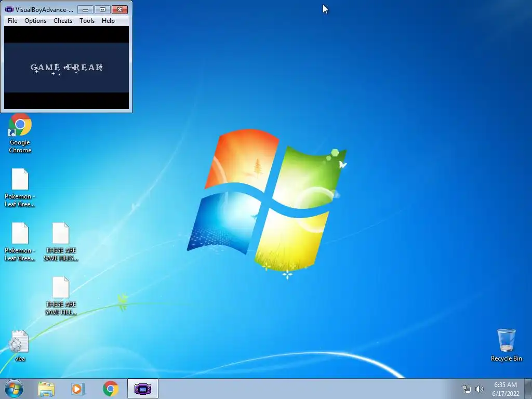532x399 pixels.
Task: Open the File menu in VisualBoyAdvance
Action: pyautogui.click(x=12, y=21)
